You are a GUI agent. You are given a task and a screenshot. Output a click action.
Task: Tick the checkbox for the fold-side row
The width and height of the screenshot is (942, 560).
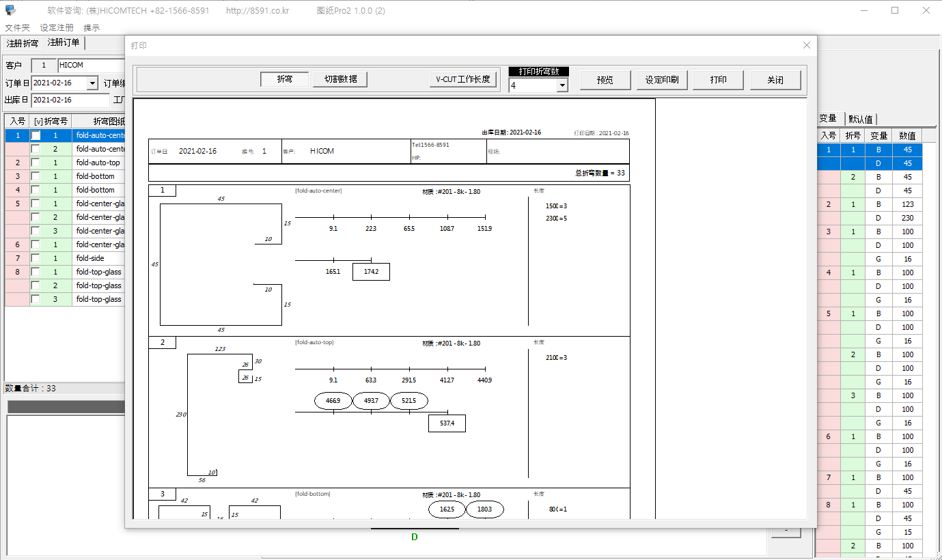(36, 258)
